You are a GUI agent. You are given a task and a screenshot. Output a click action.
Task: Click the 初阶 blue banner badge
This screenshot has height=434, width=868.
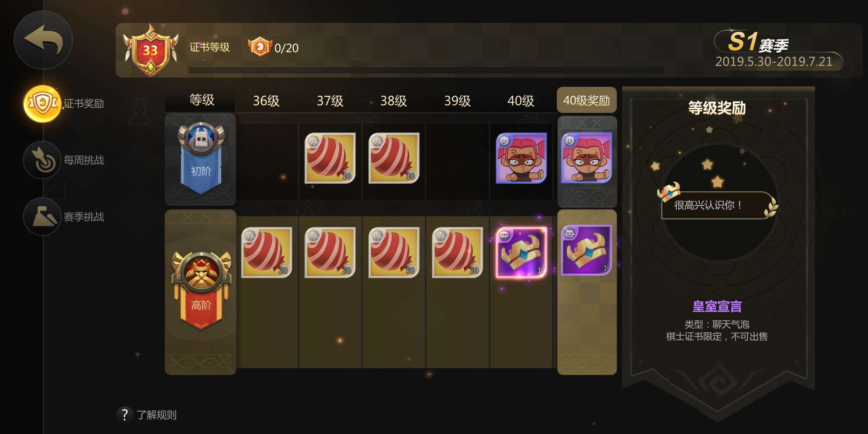[x=201, y=158]
